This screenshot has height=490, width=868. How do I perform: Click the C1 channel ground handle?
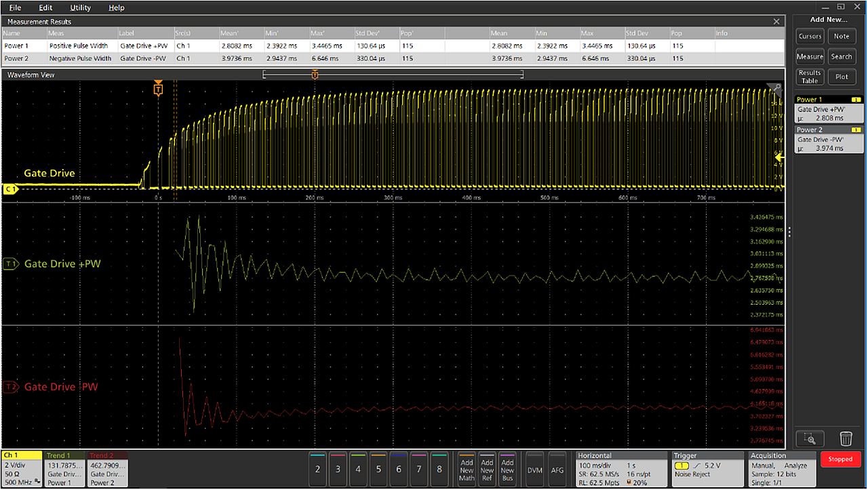point(10,189)
